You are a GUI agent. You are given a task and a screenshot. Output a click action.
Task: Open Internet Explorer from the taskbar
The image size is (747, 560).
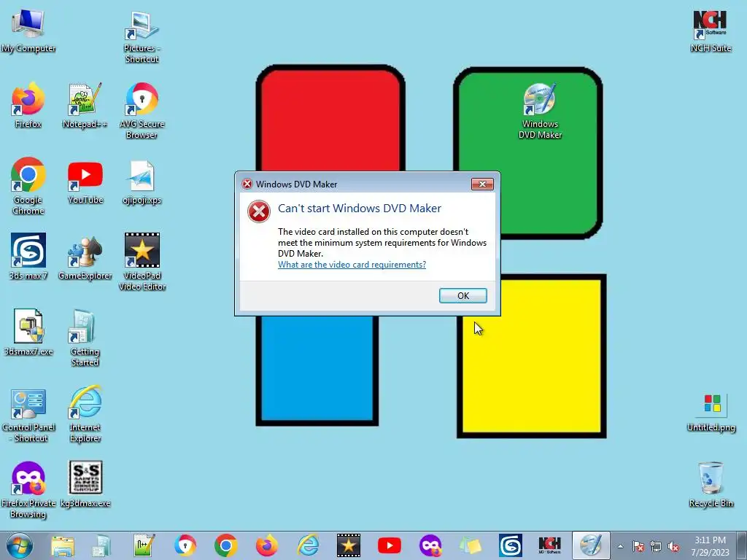308,545
